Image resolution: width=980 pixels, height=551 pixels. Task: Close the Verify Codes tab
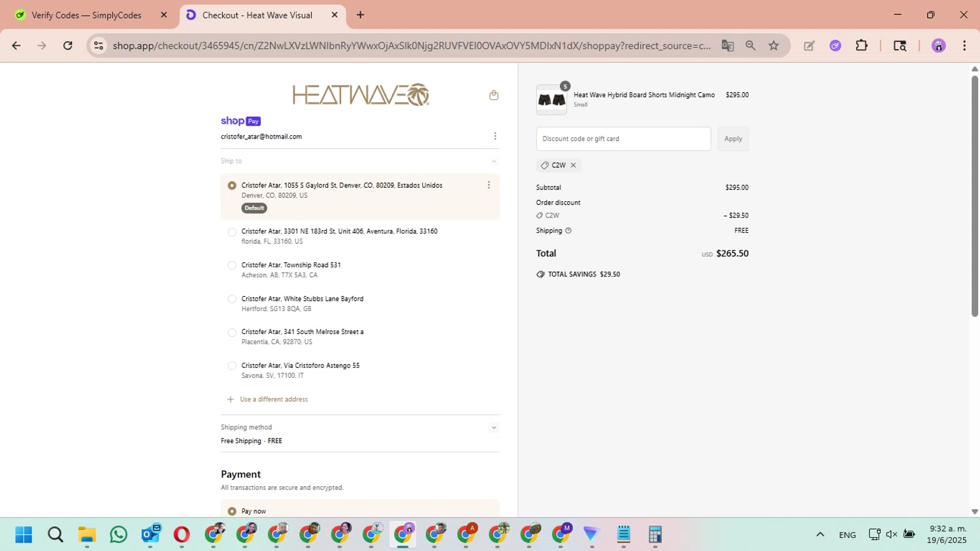click(x=164, y=15)
